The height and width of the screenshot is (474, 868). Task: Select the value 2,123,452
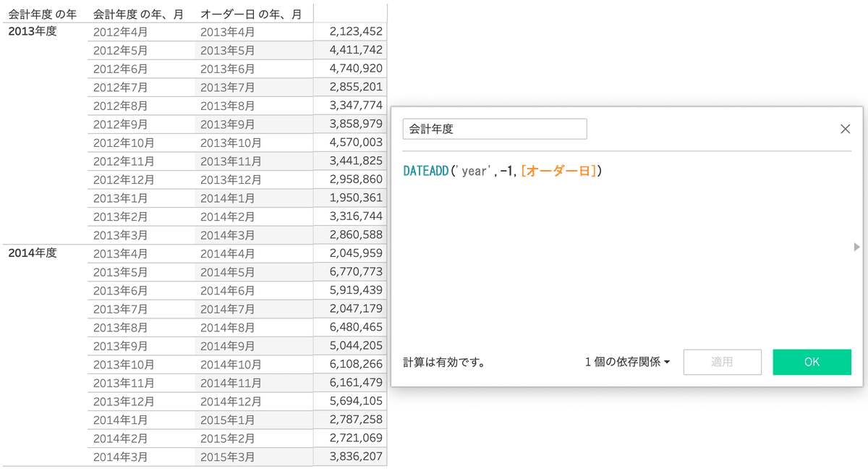coord(356,31)
